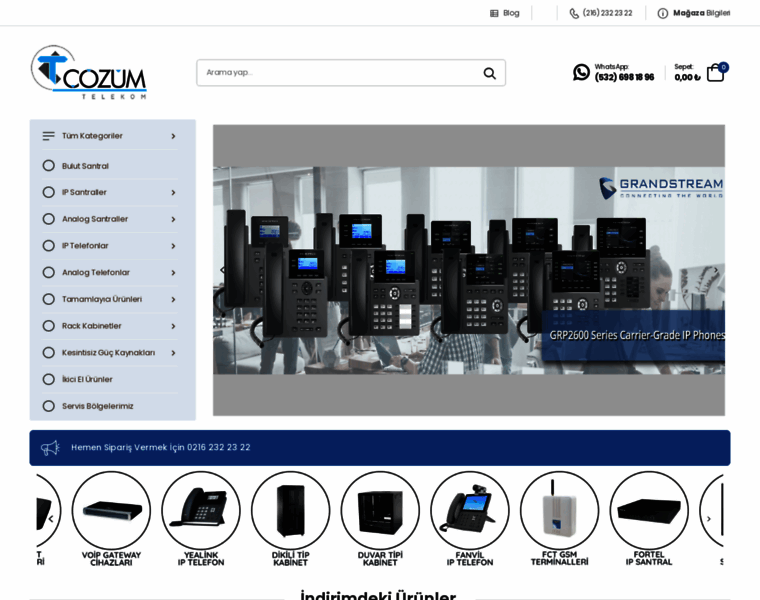Expand Analog Telefonlar submenu arrow
The width and height of the screenshot is (760, 600).
pos(173,272)
